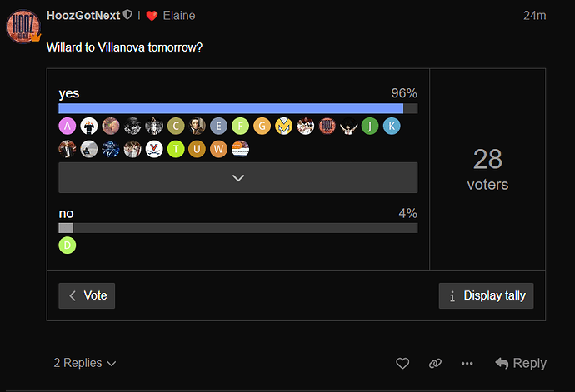Copy the post link via chain icon
Screen dimensions: 575x392
point(435,363)
